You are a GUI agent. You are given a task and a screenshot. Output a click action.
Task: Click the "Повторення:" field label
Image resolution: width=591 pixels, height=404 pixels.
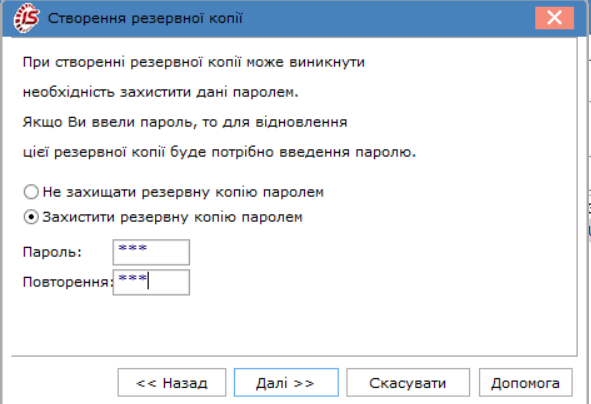pyautogui.click(x=68, y=282)
